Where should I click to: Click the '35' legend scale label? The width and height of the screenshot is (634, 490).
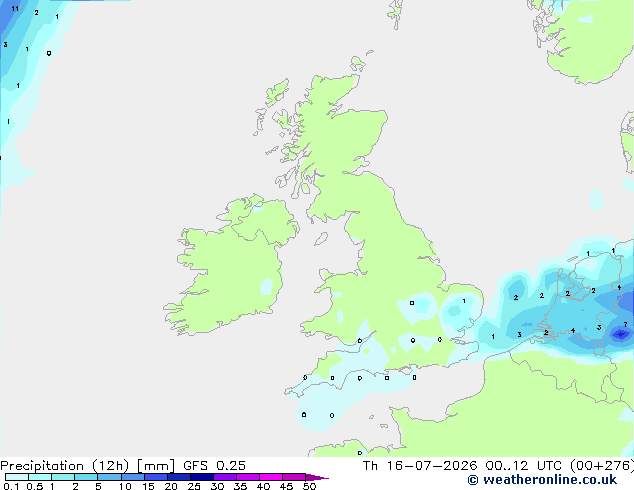[x=240, y=486]
